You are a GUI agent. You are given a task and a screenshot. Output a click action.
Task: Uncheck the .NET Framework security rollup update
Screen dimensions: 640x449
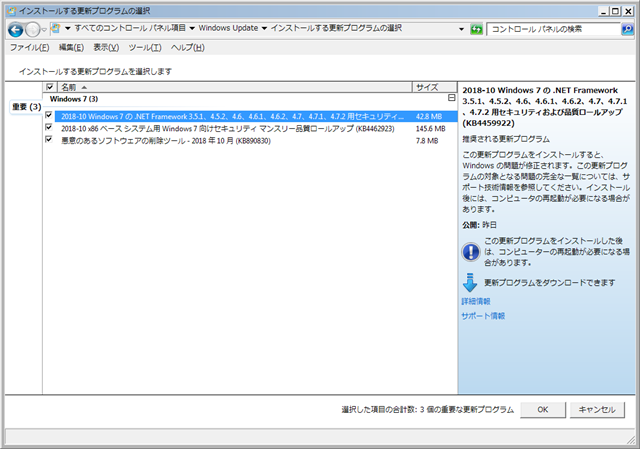tap(49, 116)
